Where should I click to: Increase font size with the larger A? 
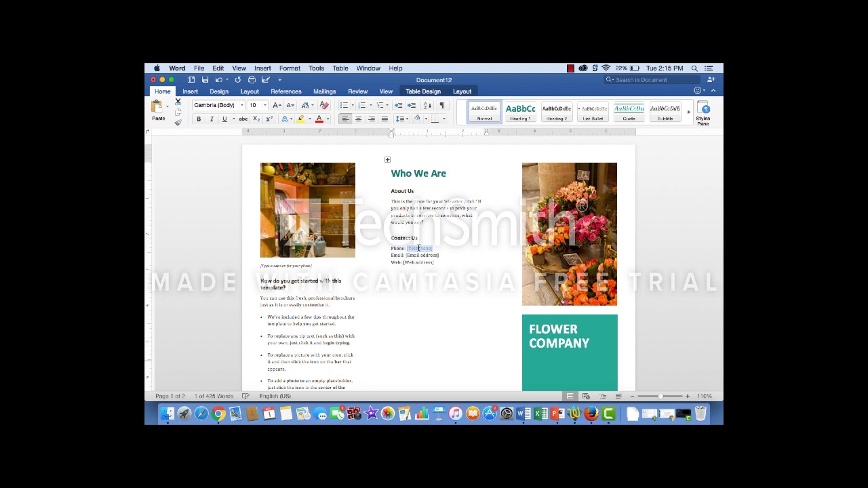pos(277,105)
